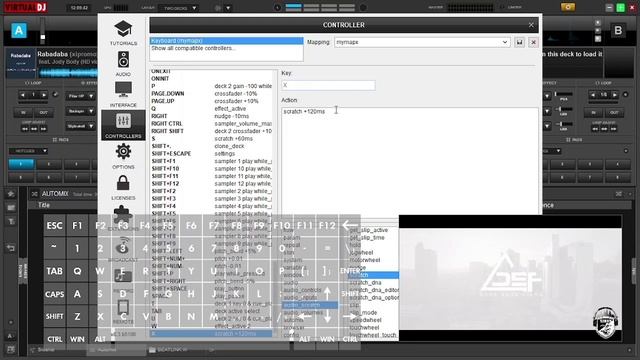Adjust right deck second effect slider
This screenshot has width=640, height=360.
coord(563,109)
